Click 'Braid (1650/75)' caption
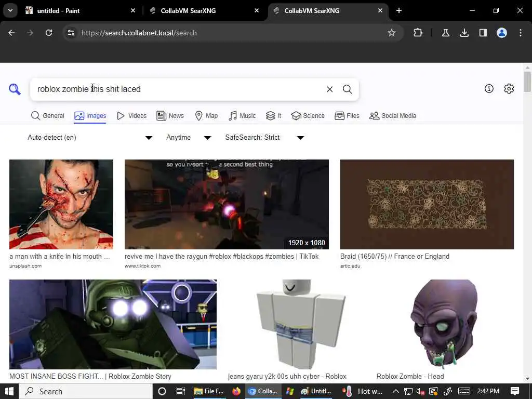 coord(395,257)
